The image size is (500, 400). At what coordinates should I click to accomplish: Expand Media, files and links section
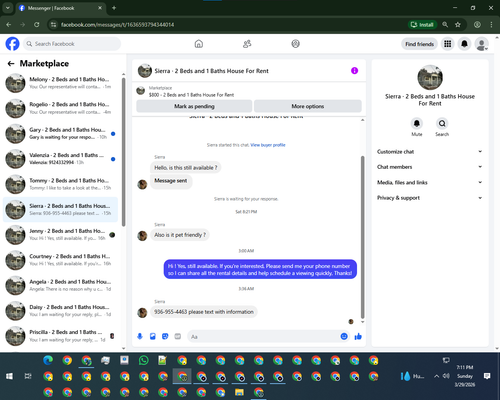pyautogui.click(x=430, y=182)
